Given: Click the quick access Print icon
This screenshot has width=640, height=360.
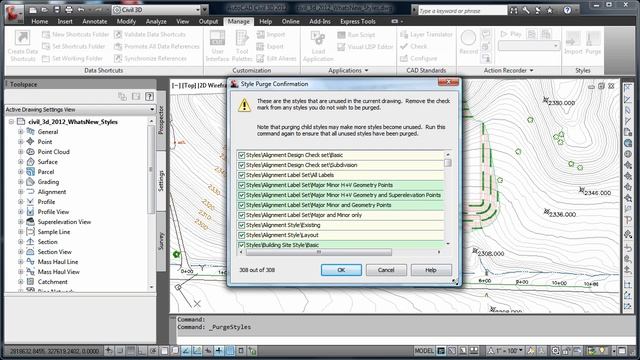Looking at the screenshot, I should click(x=69, y=9).
